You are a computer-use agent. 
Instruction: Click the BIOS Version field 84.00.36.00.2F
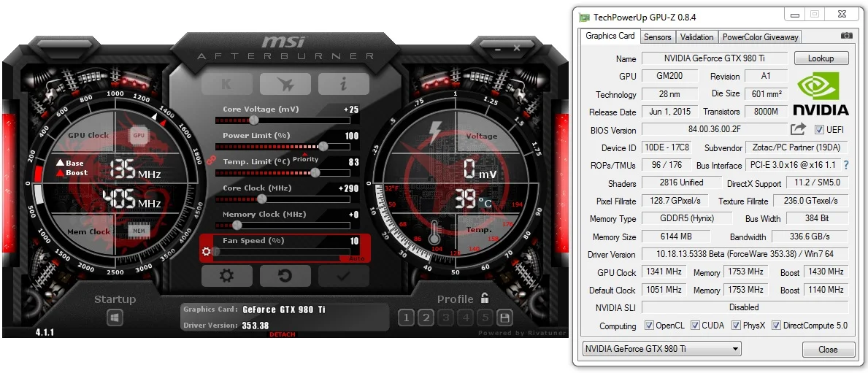(x=714, y=129)
